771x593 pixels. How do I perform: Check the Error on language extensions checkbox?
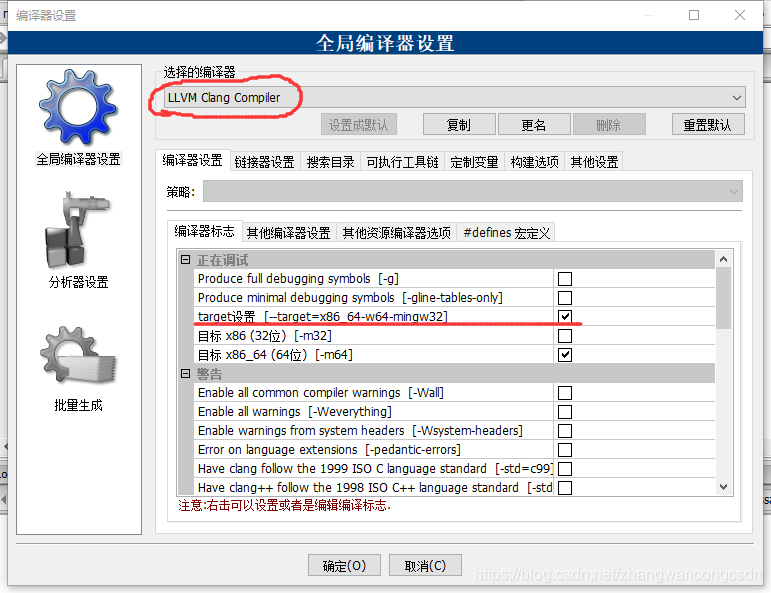click(564, 450)
